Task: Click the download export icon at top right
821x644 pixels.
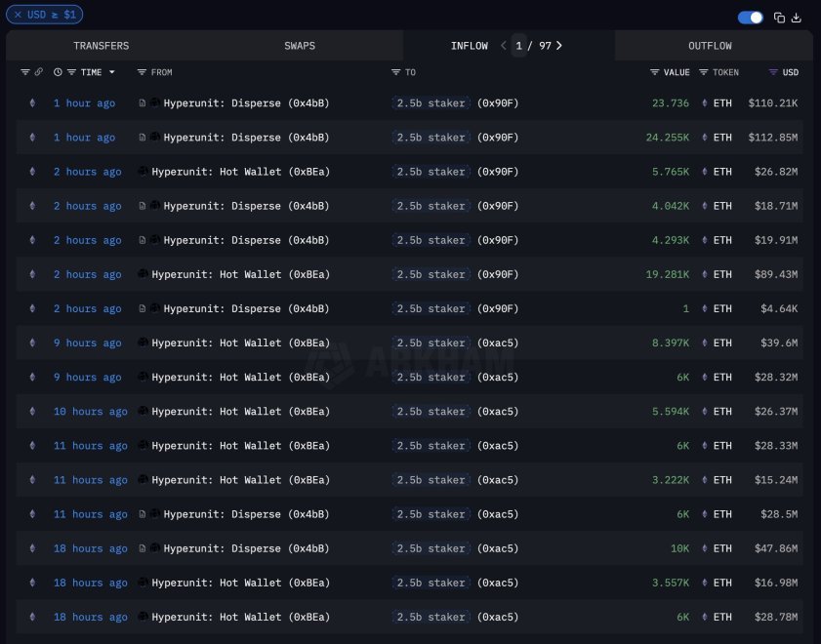Action: [x=797, y=17]
